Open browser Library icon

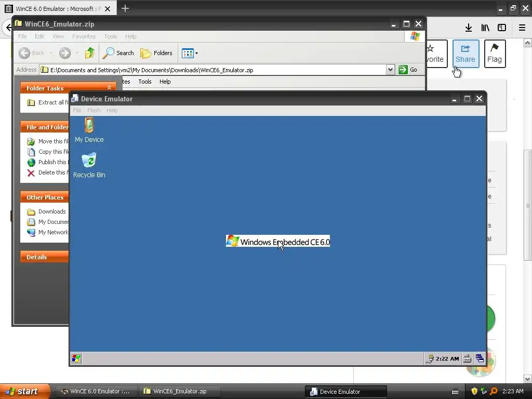485,28
